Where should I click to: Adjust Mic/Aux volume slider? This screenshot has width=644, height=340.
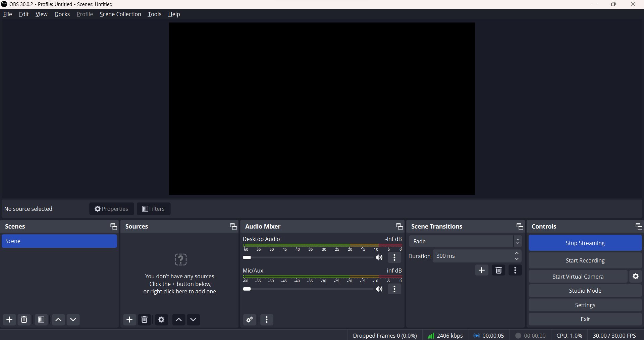[308, 289]
